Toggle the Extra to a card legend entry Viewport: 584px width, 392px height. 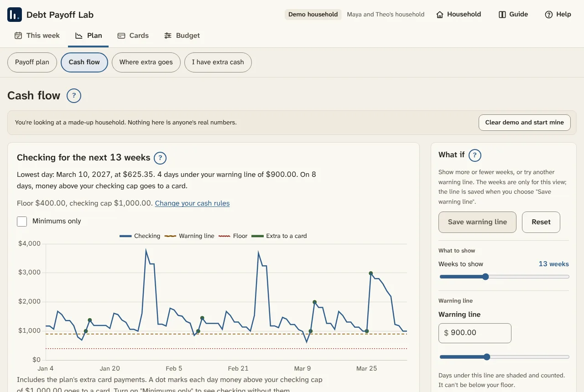279,236
